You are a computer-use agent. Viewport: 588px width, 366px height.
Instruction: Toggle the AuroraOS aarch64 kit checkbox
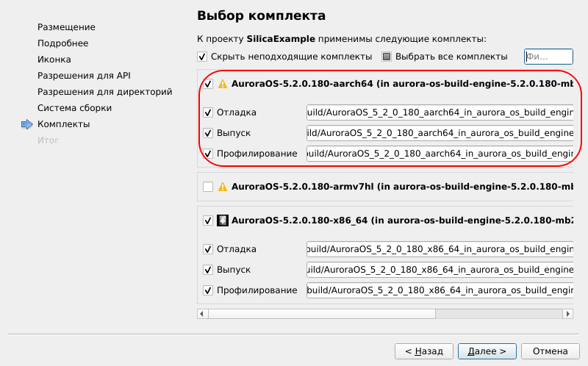[x=209, y=84]
